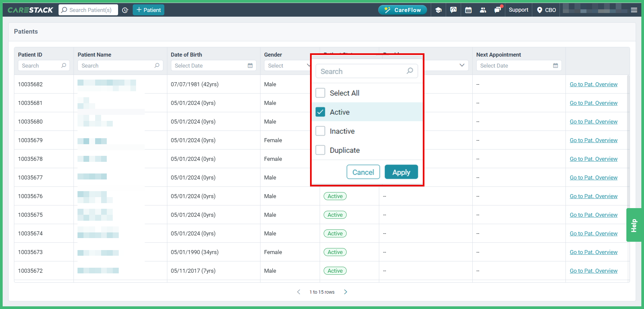Open the hamburger menu at top right
This screenshot has height=309, width=644.
[x=634, y=10]
